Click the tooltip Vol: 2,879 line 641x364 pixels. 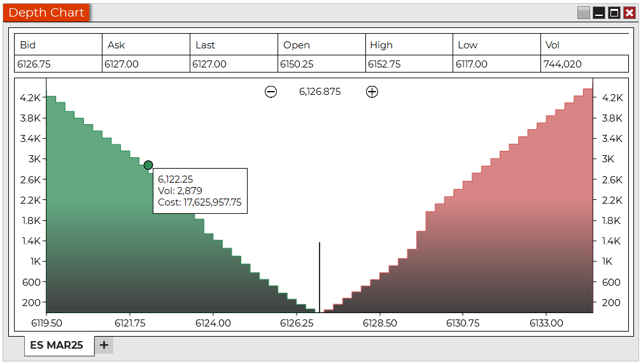click(180, 191)
